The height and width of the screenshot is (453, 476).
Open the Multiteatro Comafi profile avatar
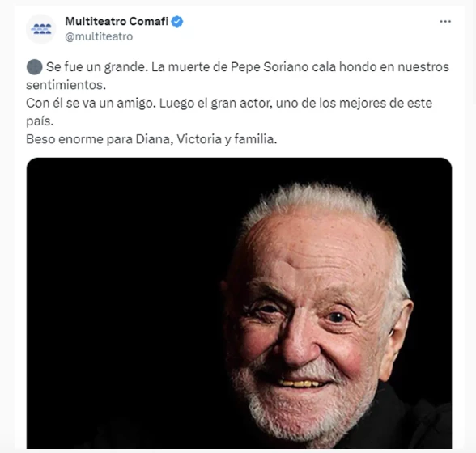[41, 29]
